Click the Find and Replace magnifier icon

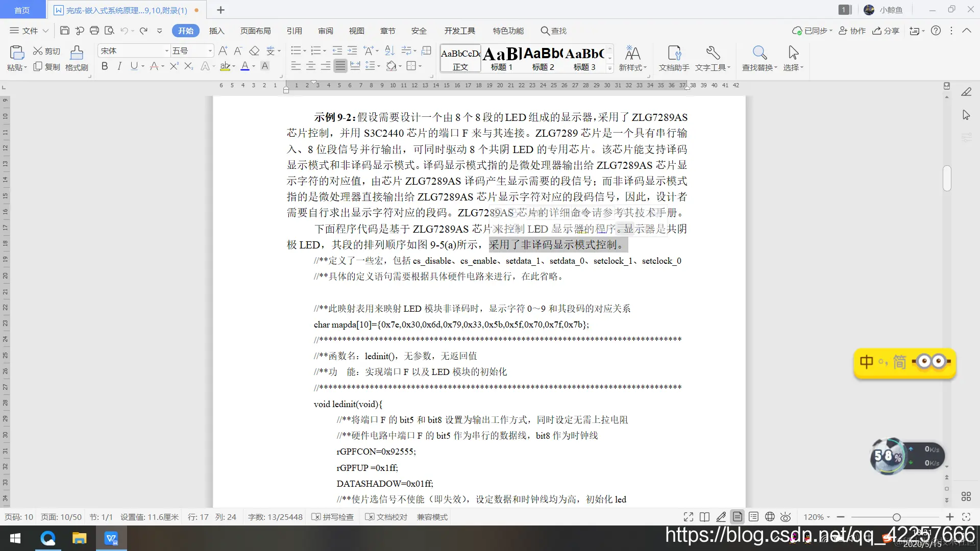pos(759,53)
